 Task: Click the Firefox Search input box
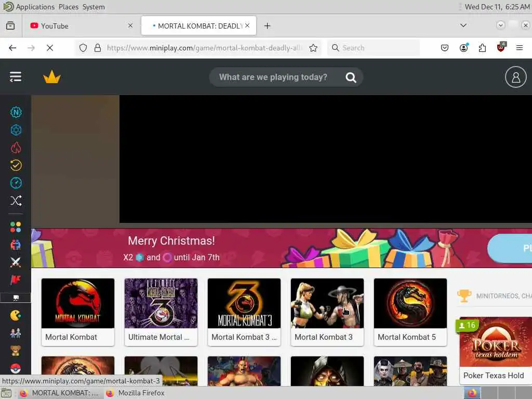pyautogui.click(x=373, y=48)
